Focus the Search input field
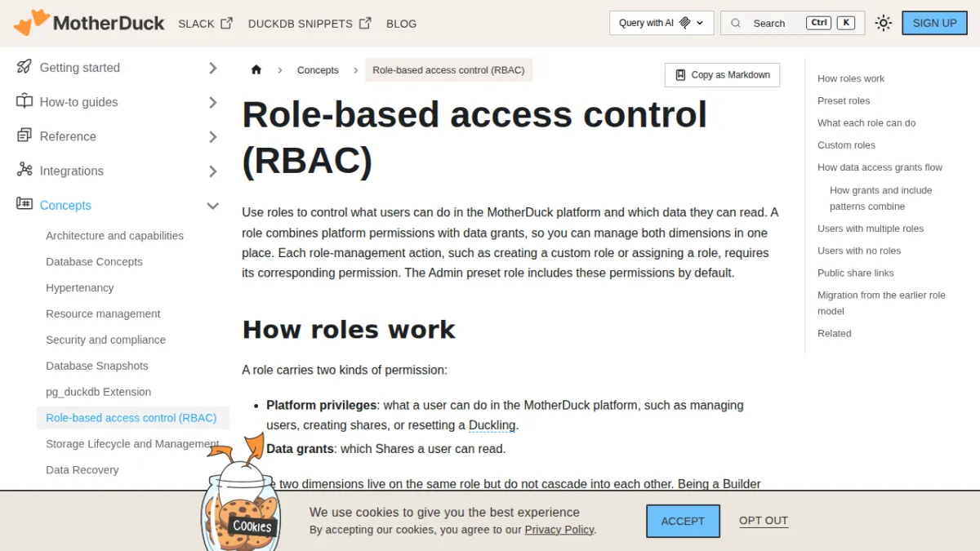The image size is (980, 551). [x=792, y=23]
